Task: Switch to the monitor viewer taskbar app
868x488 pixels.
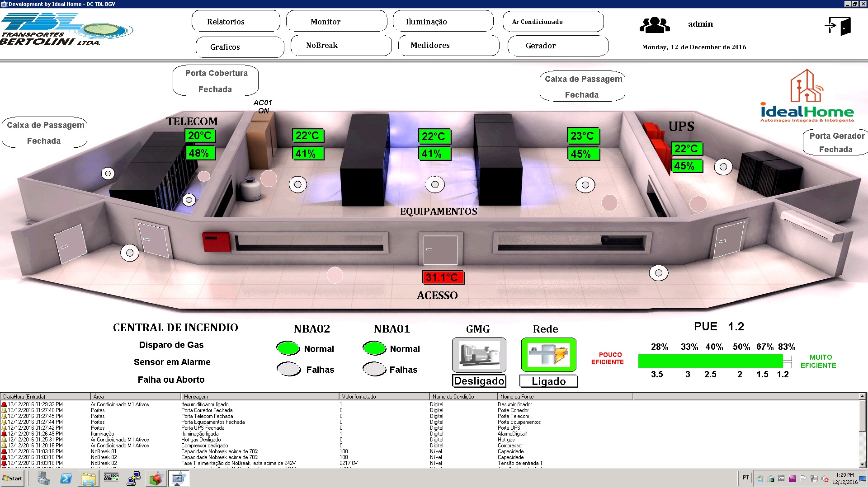Action: point(179,478)
